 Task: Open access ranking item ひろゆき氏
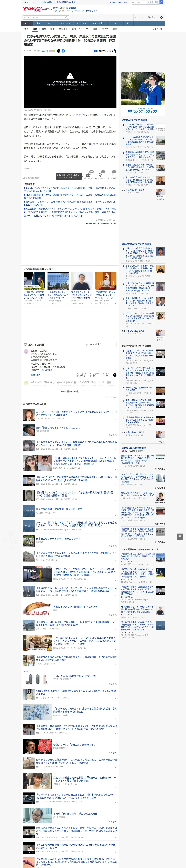140,127
